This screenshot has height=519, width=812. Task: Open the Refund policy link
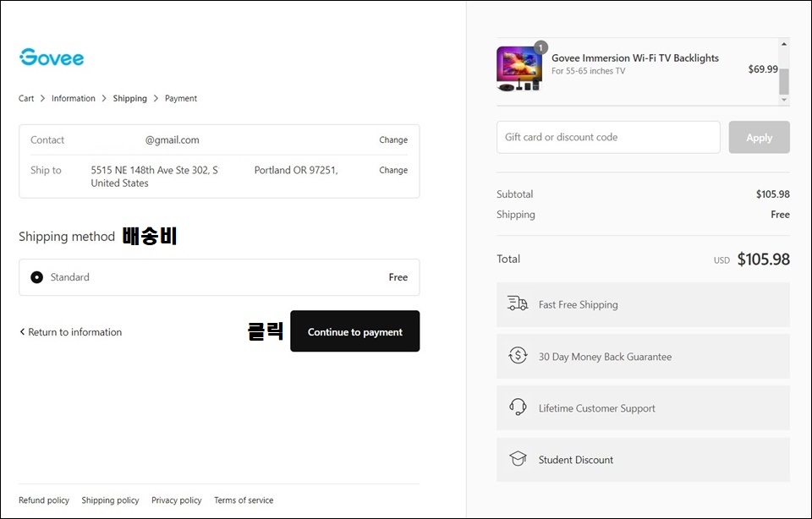click(x=44, y=500)
